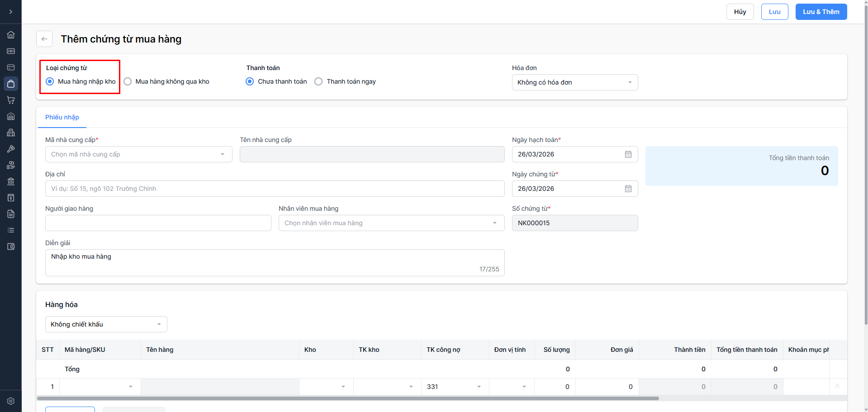Viewport: 868px width, 412px height.
Task: Click the back arrow beside page title
Action: tap(44, 39)
